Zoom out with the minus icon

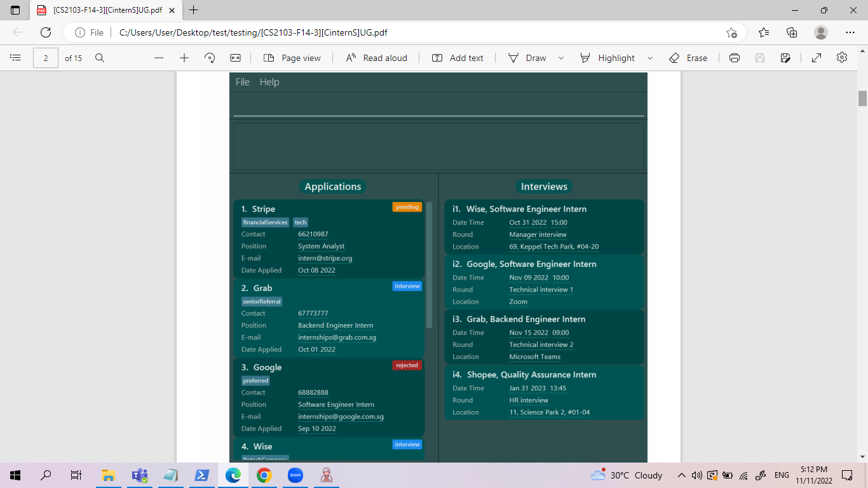[x=159, y=58]
